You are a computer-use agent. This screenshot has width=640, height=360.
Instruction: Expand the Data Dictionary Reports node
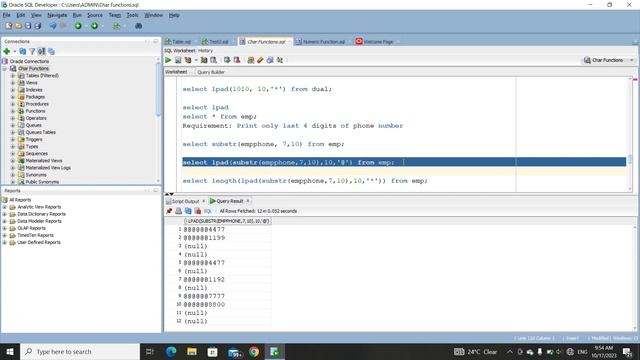point(4,214)
